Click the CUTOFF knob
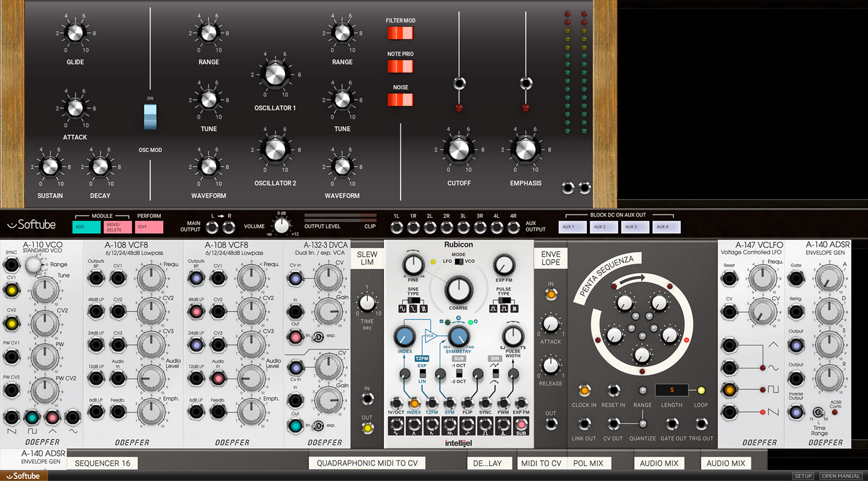The image size is (868, 481). click(x=459, y=150)
